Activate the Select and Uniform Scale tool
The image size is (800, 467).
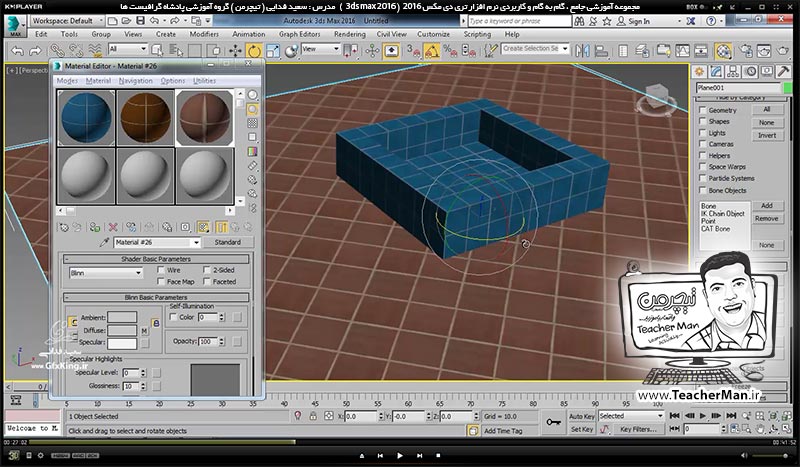click(x=272, y=51)
